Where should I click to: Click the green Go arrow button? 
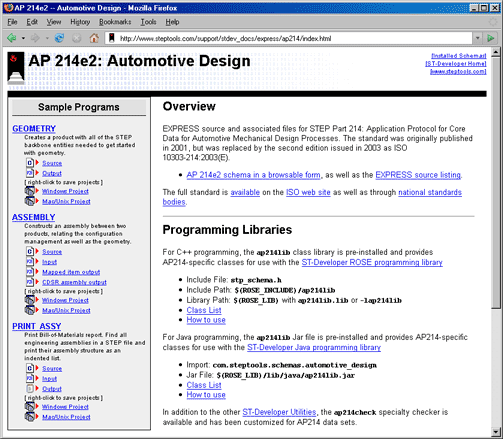(490, 38)
